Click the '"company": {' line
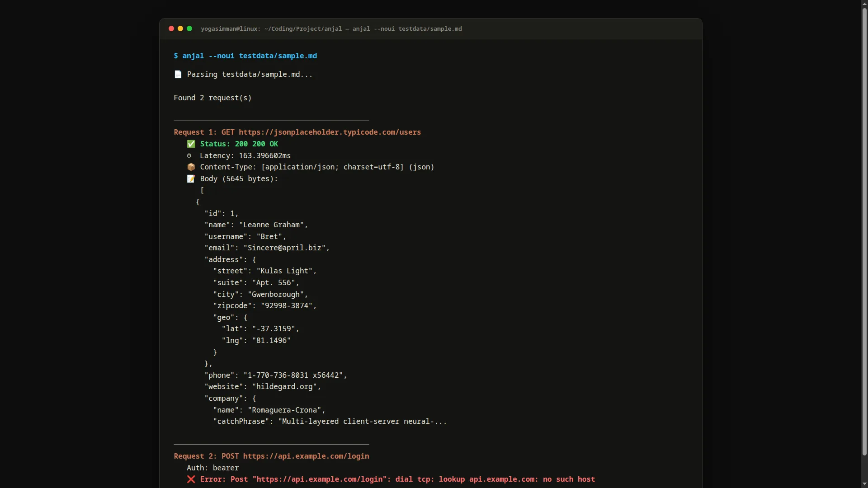Image resolution: width=868 pixels, height=488 pixels. pyautogui.click(x=230, y=399)
